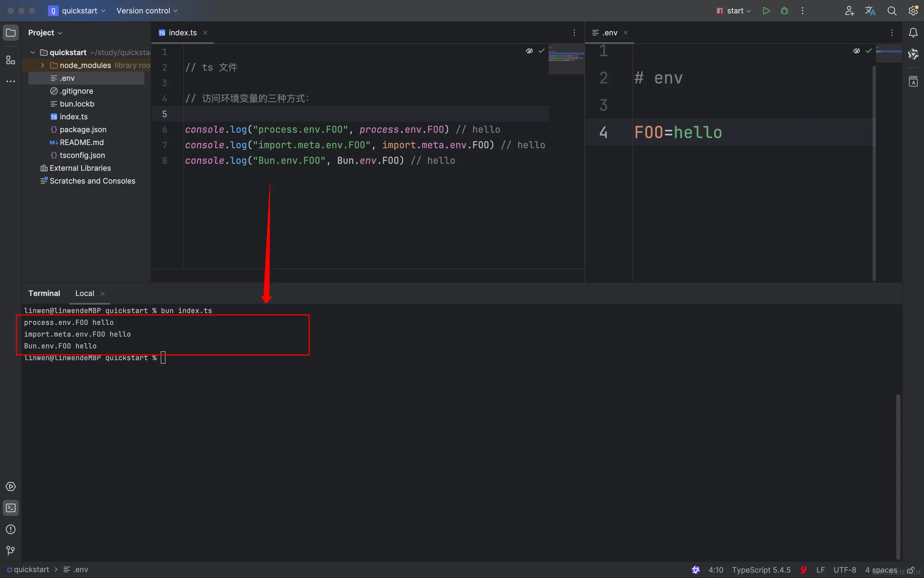
Task: Click 4 spaces indentation setting
Action: point(881,569)
